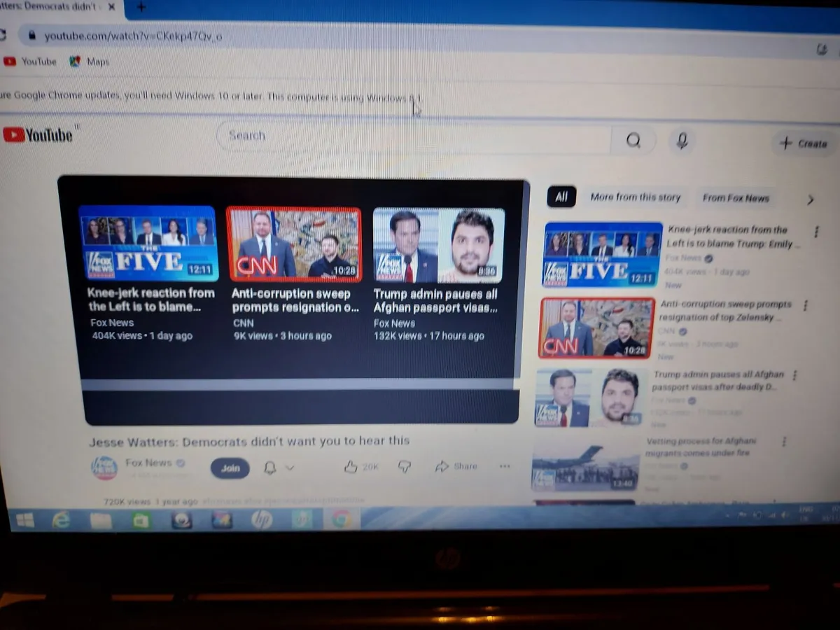Image resolution: width=840 pixels, height=630 pixels.
Task: Like the video with thumbs up
Action: [x=351, y=467]
